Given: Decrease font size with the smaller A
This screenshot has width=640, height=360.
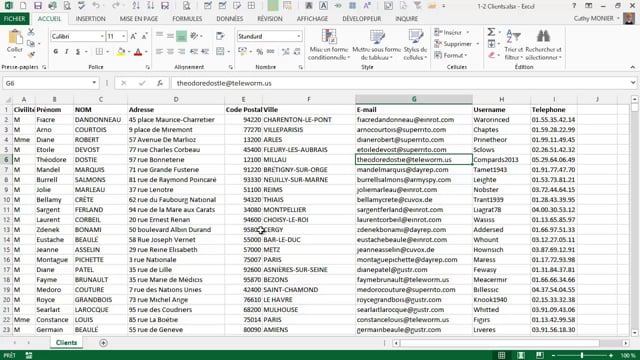Looking at the screenshot, I should (144, 36).
